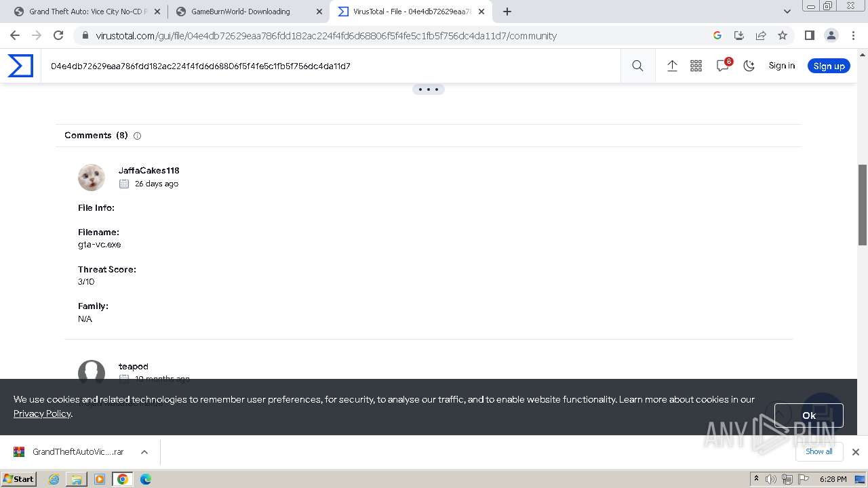View site information icon
This screenshot has height=488, width=868.
[85, 35]
